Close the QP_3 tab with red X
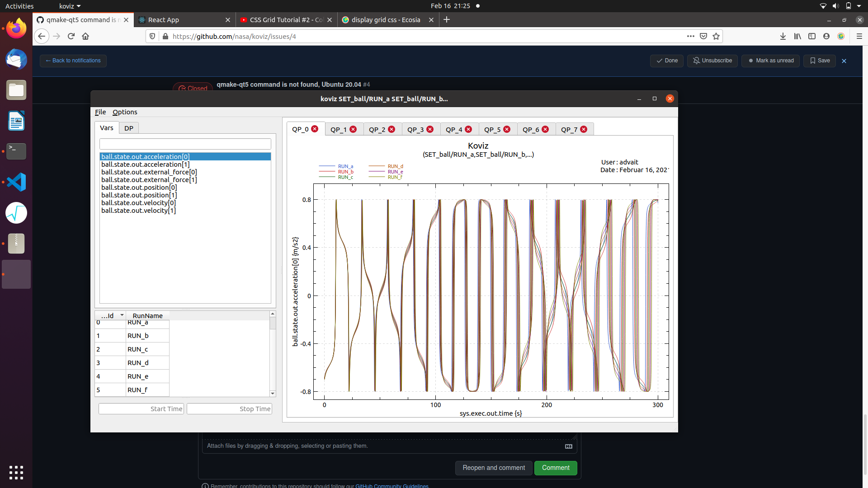Image resolution: width=868 pixels, height=488 pixels. pyautogui.click(x=430, y=130)
